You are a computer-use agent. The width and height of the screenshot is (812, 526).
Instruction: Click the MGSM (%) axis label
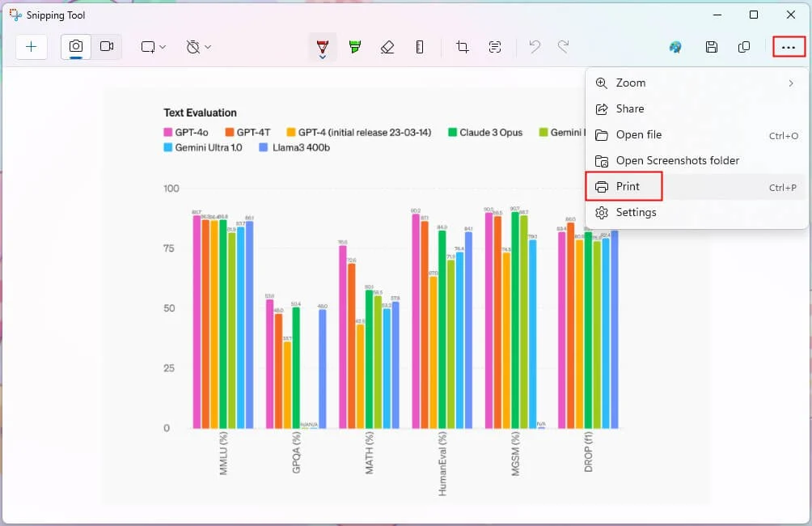(x=515, y=454)
